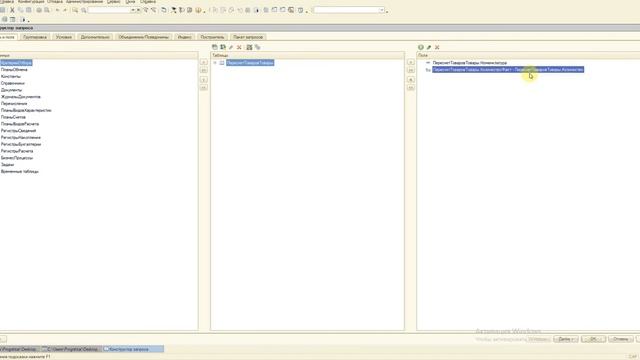Click single right arrow between База and Таблицы
The width and height of the screenshot is (640, 360).
coord(204,62)
